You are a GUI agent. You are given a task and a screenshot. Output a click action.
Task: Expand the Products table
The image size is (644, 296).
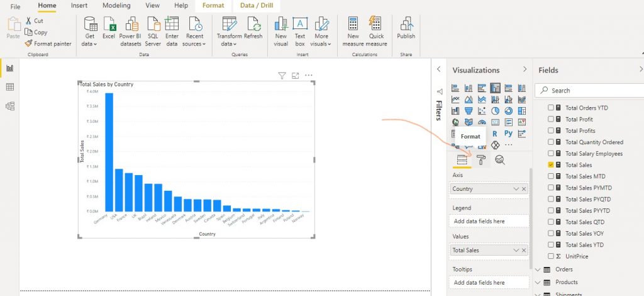[538, 282]
